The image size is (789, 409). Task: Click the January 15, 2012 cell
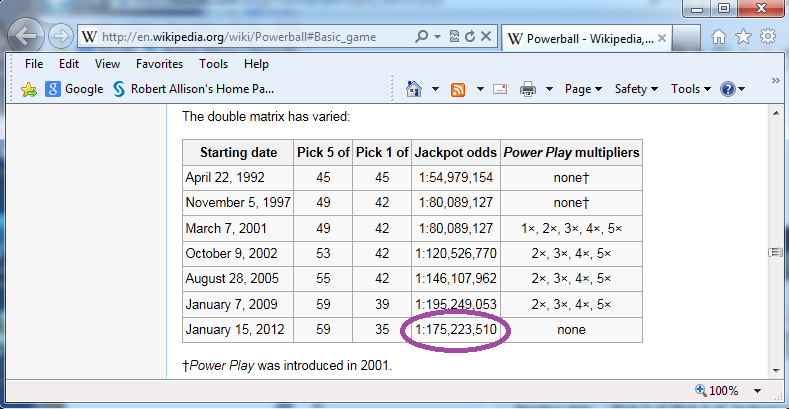point(238,330)
